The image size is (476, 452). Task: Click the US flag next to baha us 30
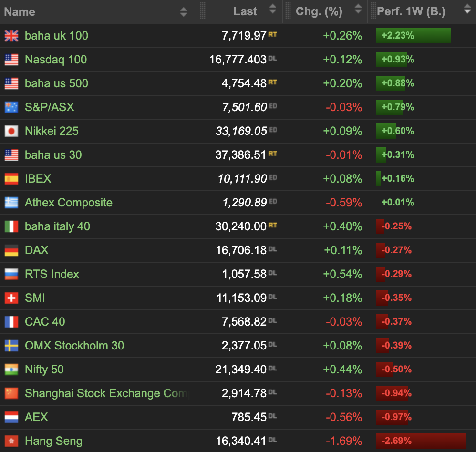11,155
